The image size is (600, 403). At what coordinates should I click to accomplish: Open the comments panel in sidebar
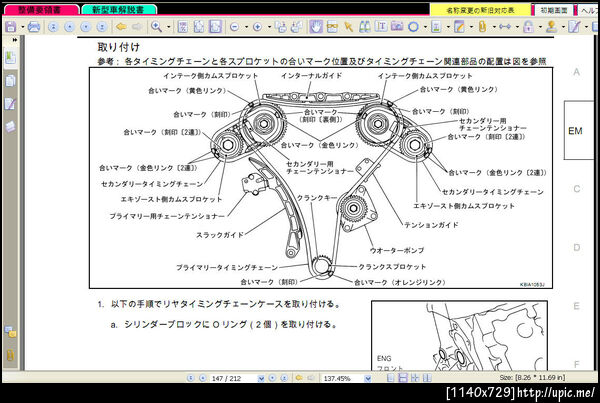point(10,332)
